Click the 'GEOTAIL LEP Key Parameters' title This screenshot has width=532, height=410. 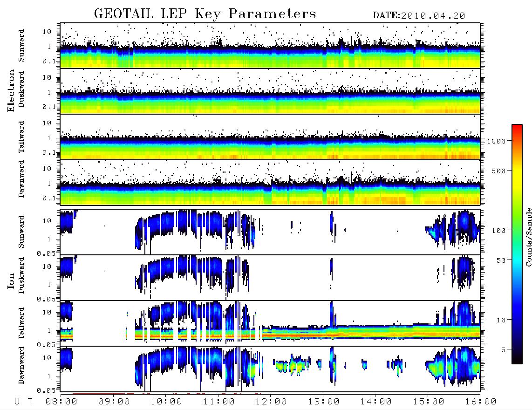coord(205,14)
